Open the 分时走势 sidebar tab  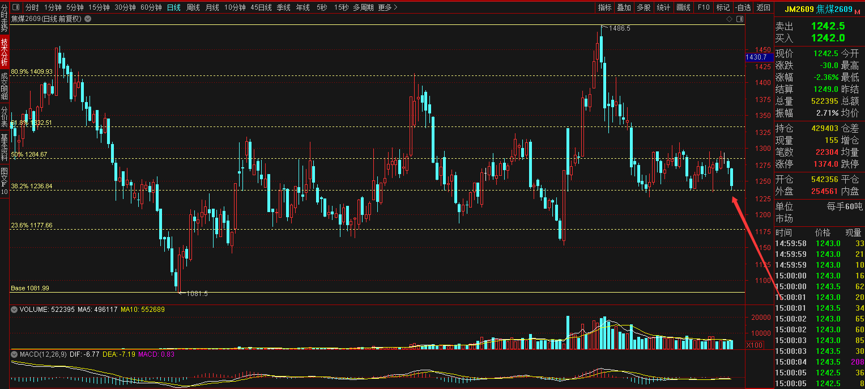(x=4, y=18)
